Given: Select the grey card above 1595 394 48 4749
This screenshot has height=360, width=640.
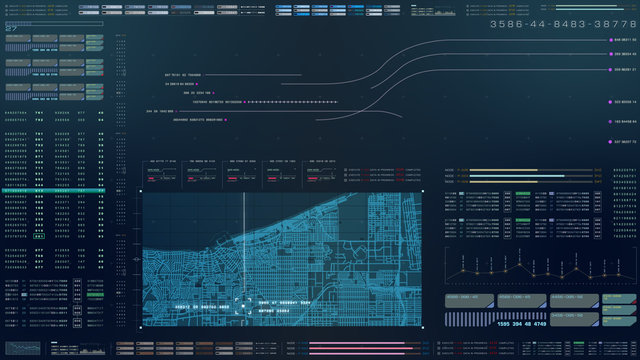Looking at the screenshot, I should click(522, 301).
